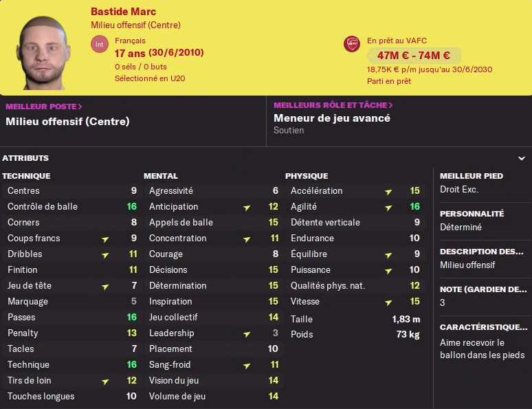
Task: Click the arrow icon next to Coups francs
Action: [x=105, y=239]
